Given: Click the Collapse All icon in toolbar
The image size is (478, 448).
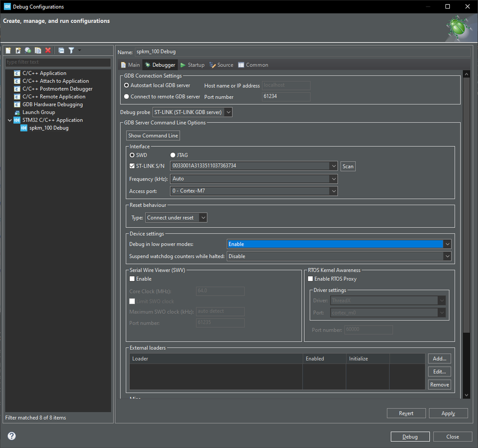Looking at the screenshot, I should (61, 50).
